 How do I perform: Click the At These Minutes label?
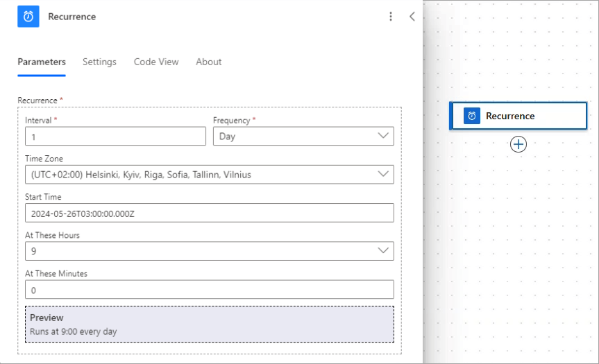click(x=56, y=274)
